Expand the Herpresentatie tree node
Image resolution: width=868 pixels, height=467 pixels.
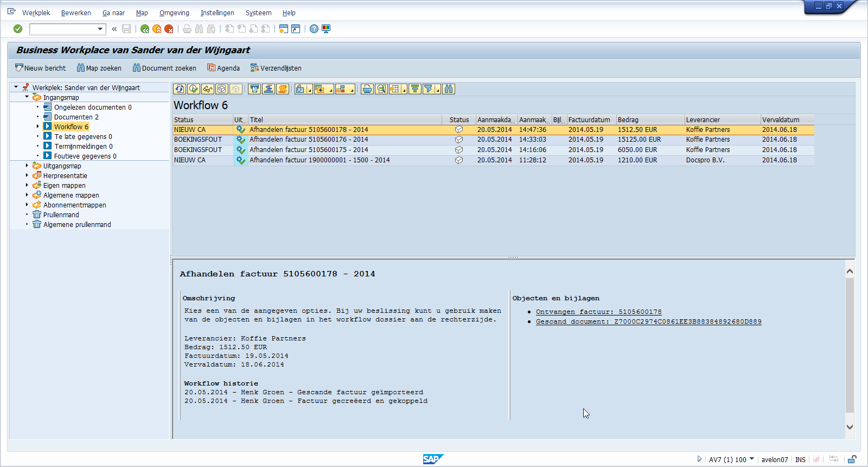point(27,175)
